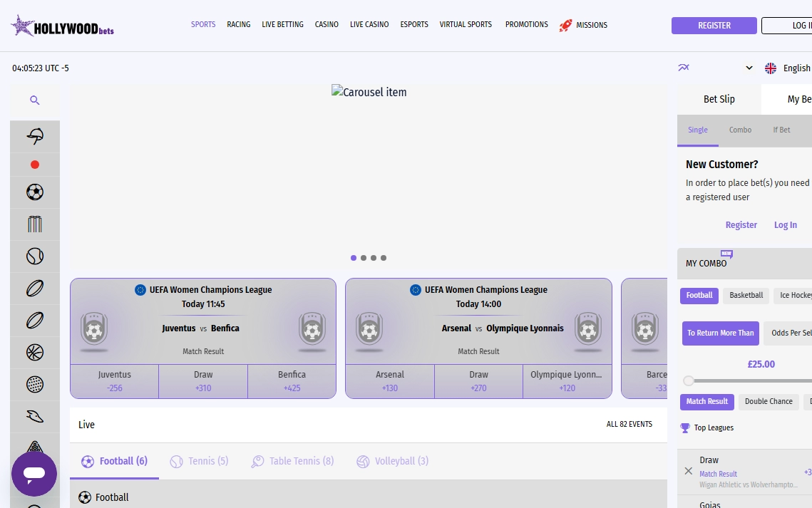Viewport: 812px width, 508px height.
Task: Click the MY COMBO new badge
Action: pyautogui.click(x=726, y=254)
